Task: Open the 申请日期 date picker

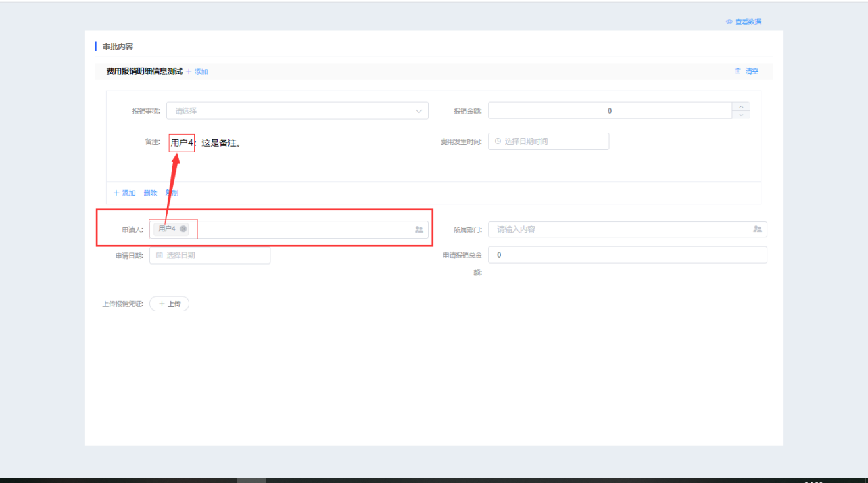Action: [x=210, y=255]
